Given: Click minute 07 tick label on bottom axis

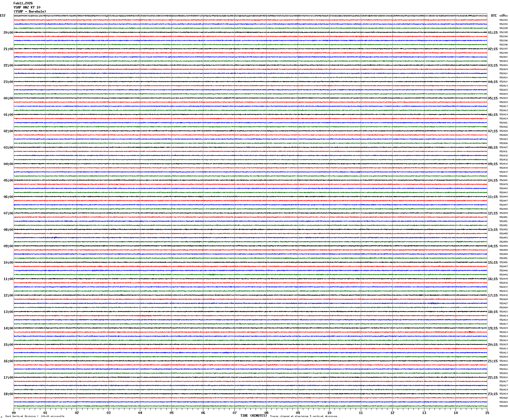Looking at the screenshot, I should [235, 413].
